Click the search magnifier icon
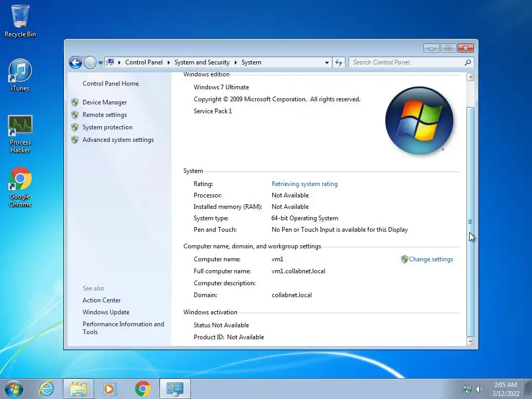The height and width of the screenshot is (399, 532). coord(468,62)
